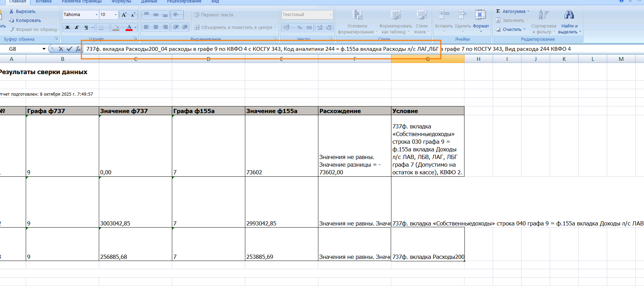Open the Tahoma font name dropdown
The image size is (644, 286).
pos(96,15)
